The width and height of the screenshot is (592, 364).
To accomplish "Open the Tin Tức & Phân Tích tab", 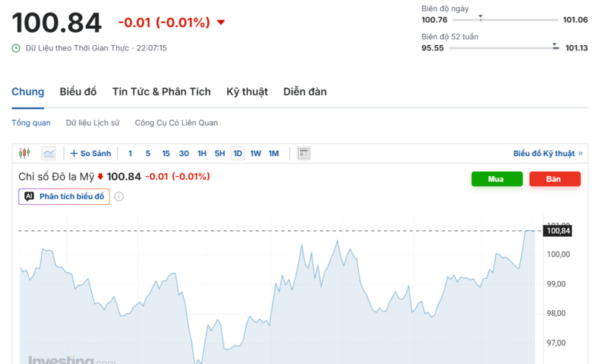I will click(x=161, y=92).
